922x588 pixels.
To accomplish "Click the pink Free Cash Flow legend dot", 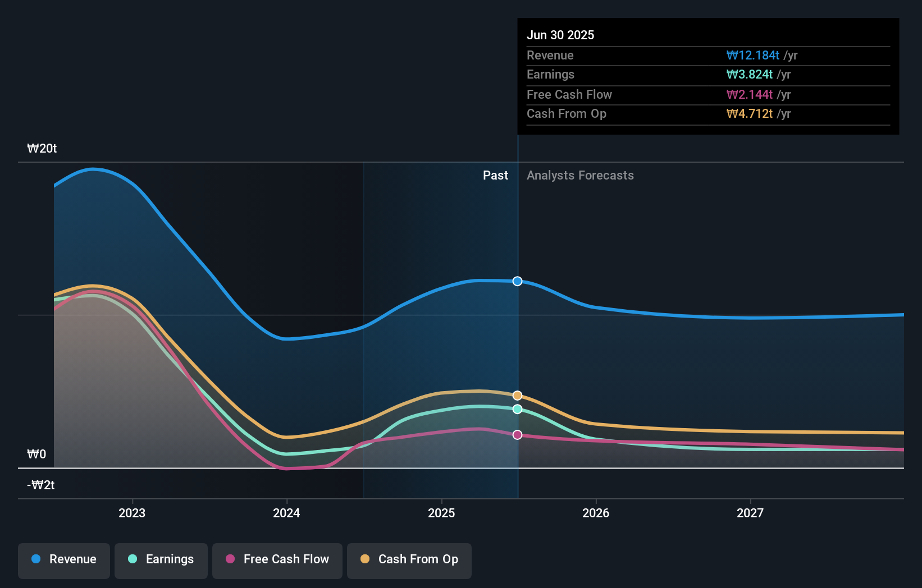I will [x=230, y=559].
